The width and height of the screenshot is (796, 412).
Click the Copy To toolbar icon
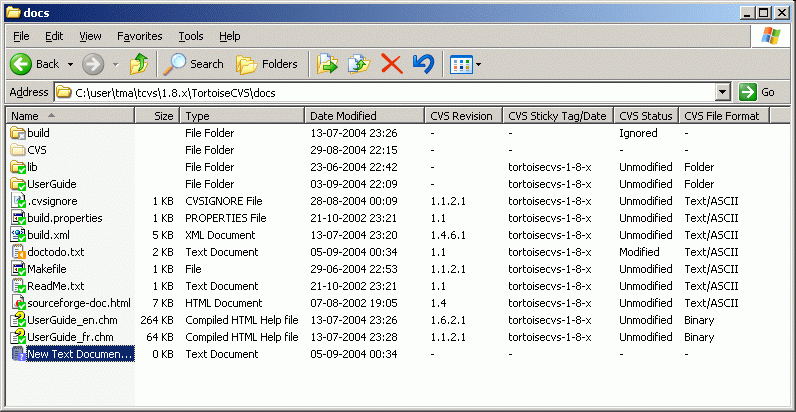tap(359, 64)
